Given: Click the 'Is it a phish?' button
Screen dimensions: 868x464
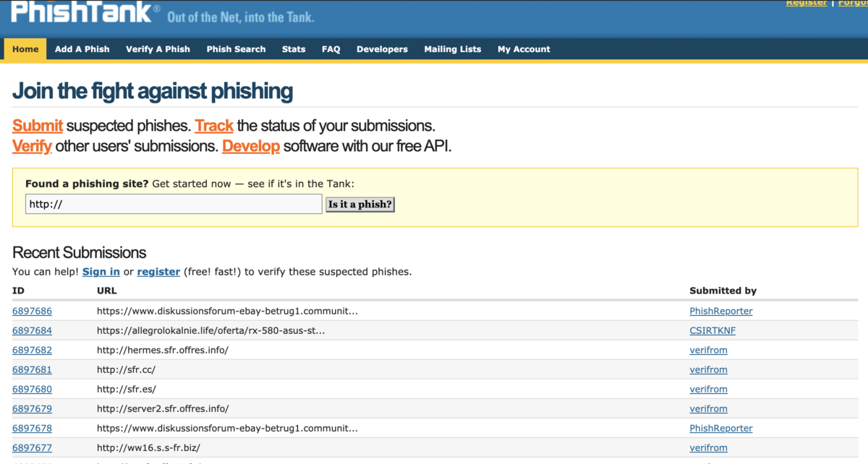Looking at the screenshot, I should pyautogui.click(x=360, y=205).
